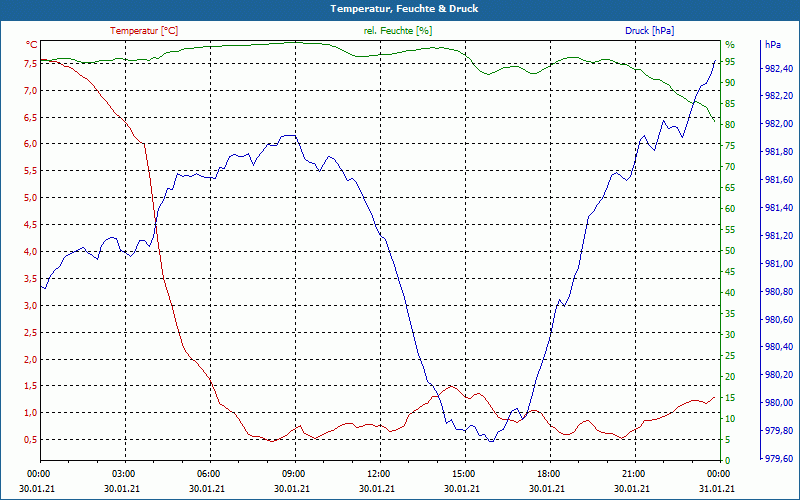Click the green '%' axis unit label

(x=730, y=44)
